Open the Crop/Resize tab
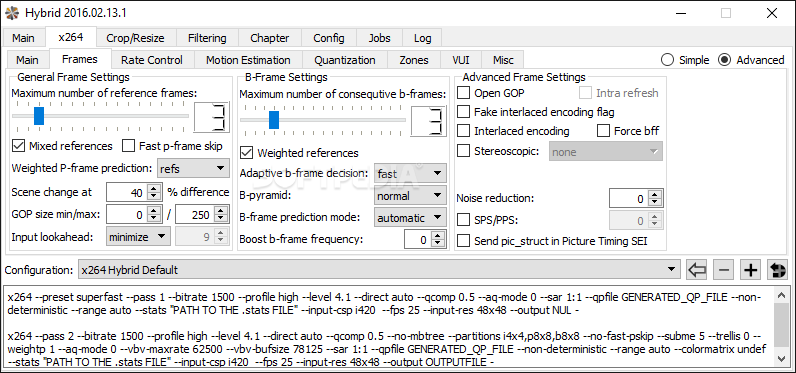796x373 pixels. click(135, 38)
